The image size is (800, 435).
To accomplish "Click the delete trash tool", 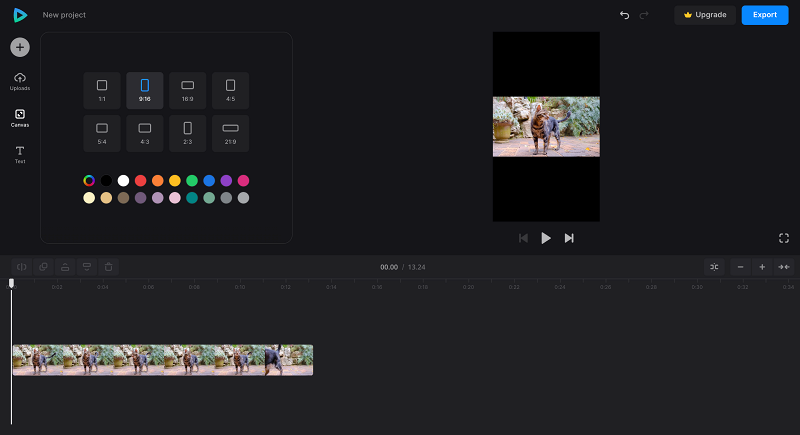I will (x=109, y=267).
